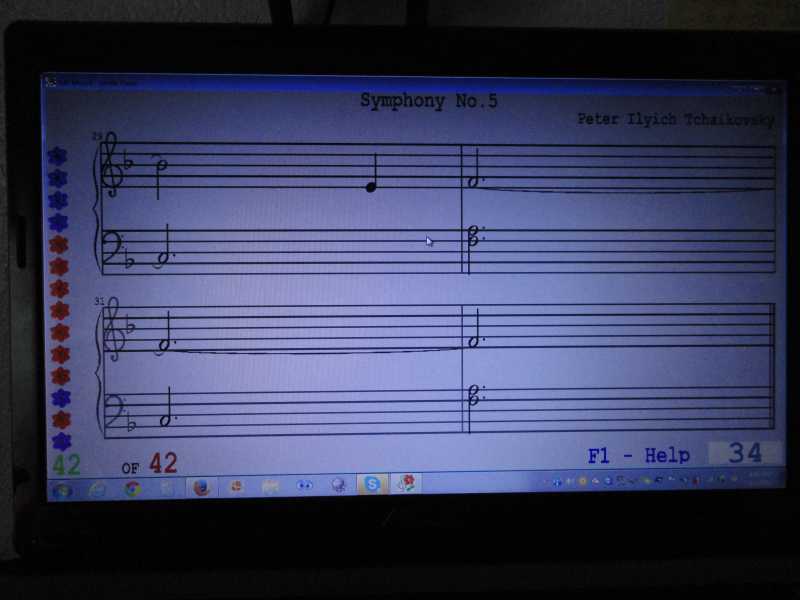Image resolution: width=800 pixels, height=600 pixels.
Task: Click the composer name Peter Ilyich Tchaikovsky
Action: point(676,119)
